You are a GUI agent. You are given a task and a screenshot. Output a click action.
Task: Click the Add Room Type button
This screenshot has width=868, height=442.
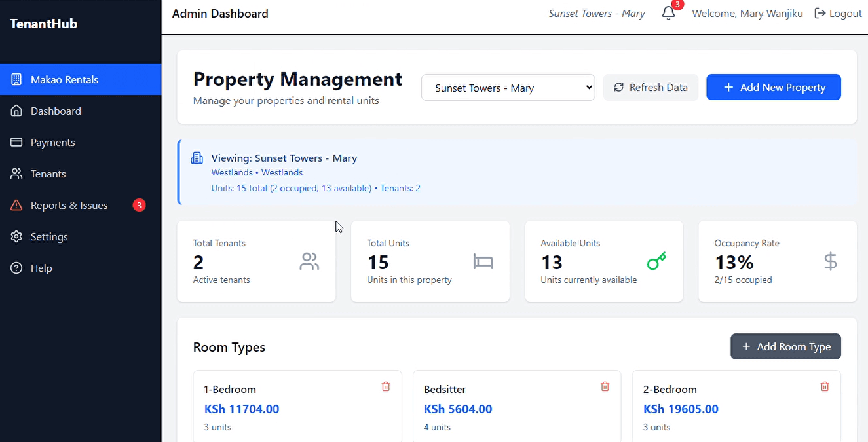coord(785,346)
